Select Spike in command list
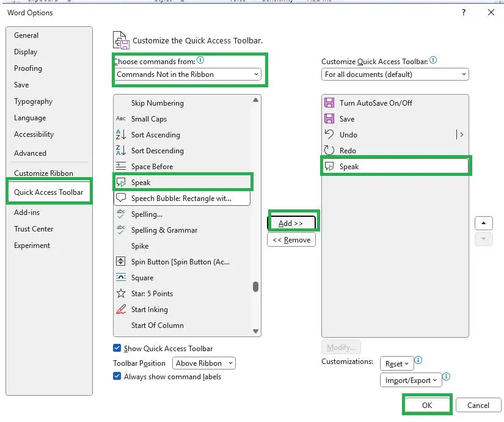Screen dimensions: 504x422 (x=182, y=246)
